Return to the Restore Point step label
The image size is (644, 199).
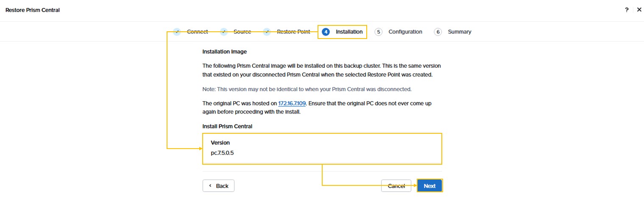click(293, 32)
